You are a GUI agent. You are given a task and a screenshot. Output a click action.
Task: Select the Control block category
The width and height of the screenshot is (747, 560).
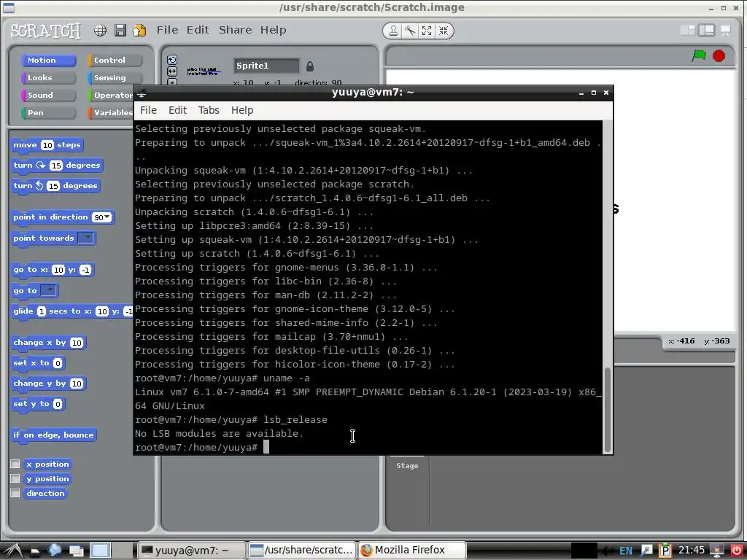(115, 60)
